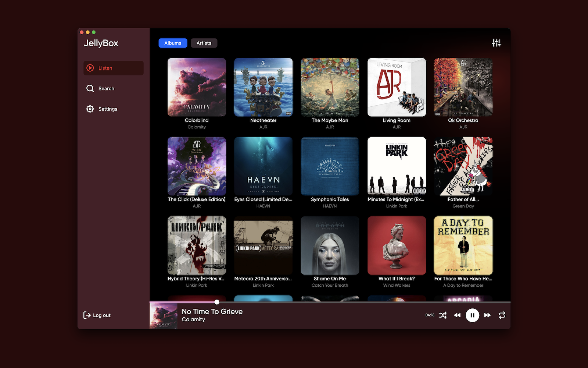Click the Neotheater album title
Screen dimensions: 588x368
(263, 120)
